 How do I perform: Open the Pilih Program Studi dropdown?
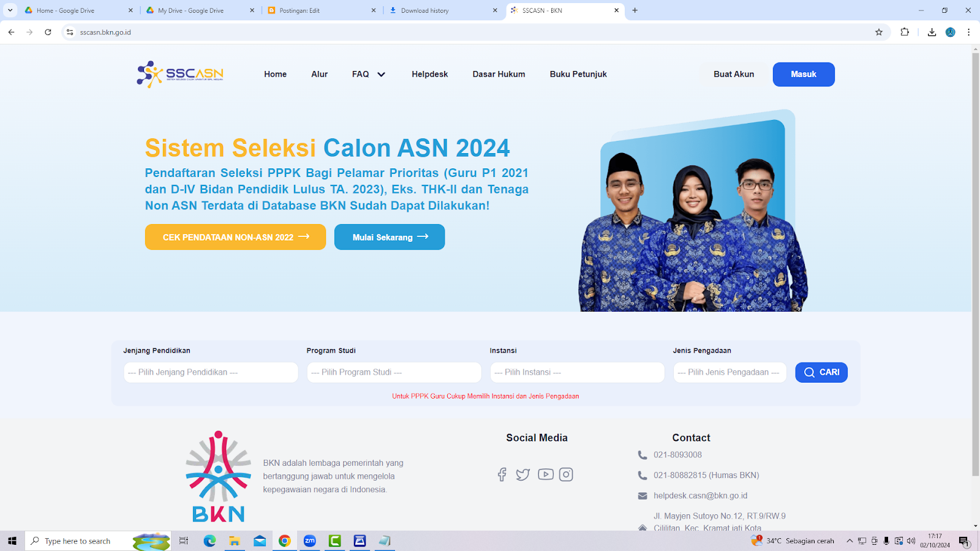tap(394, 372)
